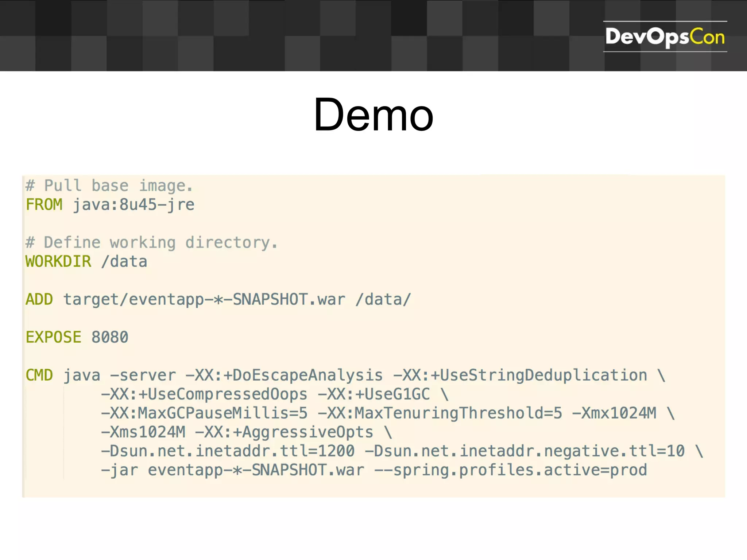Click '-XX:+UseCompressedOops' option

coord(204,394)
